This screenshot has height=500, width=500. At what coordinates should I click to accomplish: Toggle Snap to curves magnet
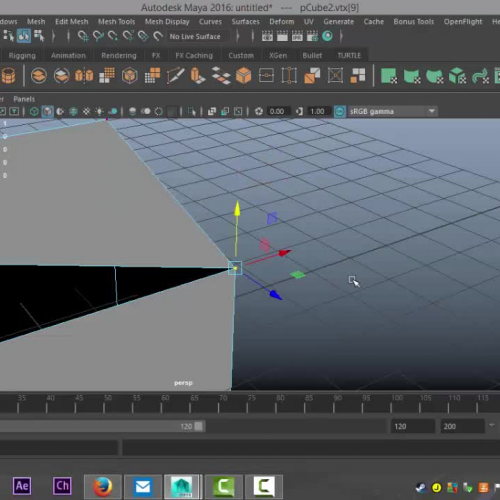coord(98,36)
